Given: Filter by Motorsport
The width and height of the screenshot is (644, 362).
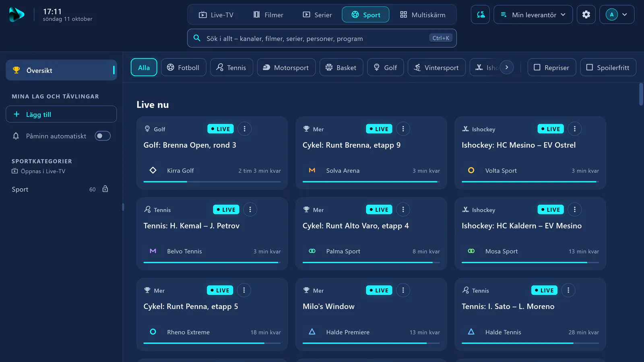Looking at the screenshot, I should (x=286, y=68).
